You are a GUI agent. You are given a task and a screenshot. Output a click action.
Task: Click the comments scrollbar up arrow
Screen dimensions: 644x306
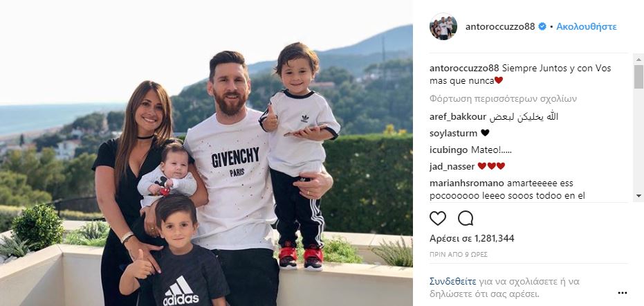638,58
